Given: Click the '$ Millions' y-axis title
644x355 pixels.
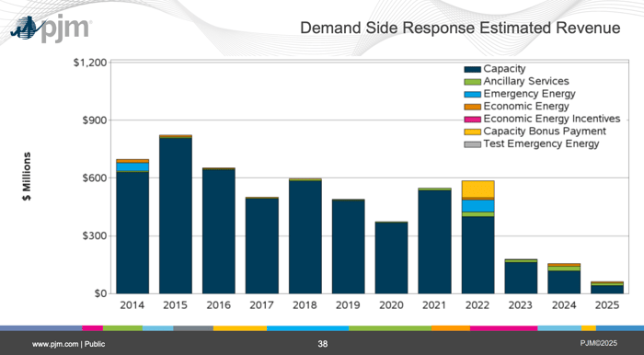Looking at the screenshot, I should coord(27,177).
